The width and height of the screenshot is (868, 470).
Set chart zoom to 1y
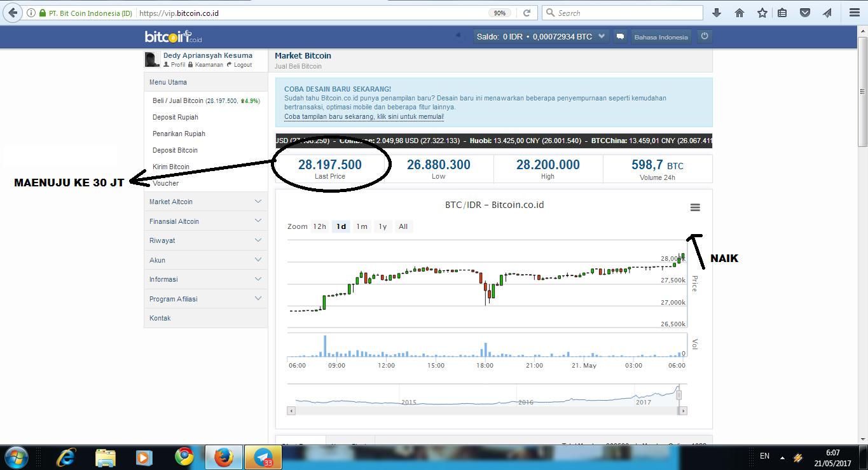tap(382, 226)
